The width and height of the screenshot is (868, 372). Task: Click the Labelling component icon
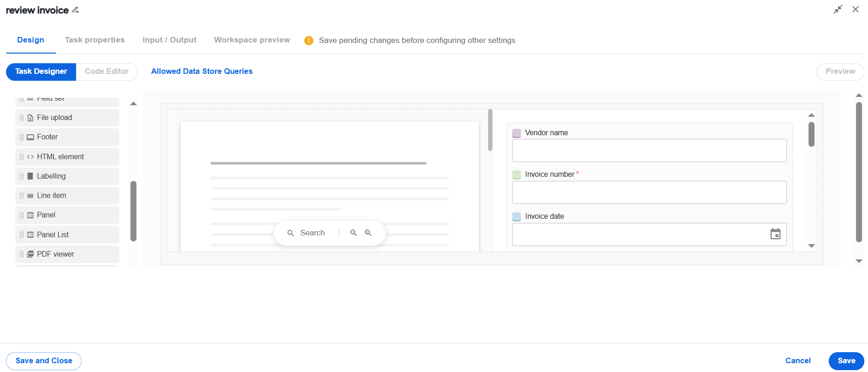pyautogui.click(x=30, y=176)
